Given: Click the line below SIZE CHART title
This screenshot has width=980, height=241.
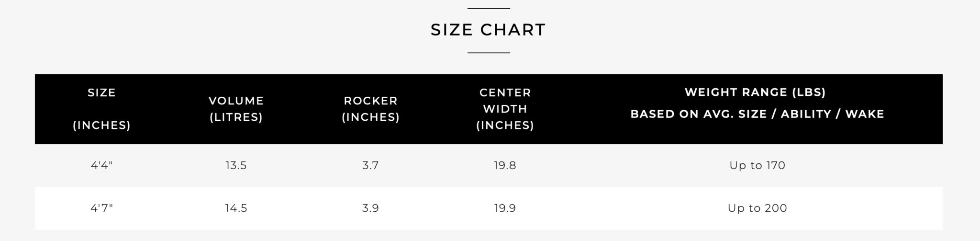Looking at the screenshot, I should [x=489, y=52].
